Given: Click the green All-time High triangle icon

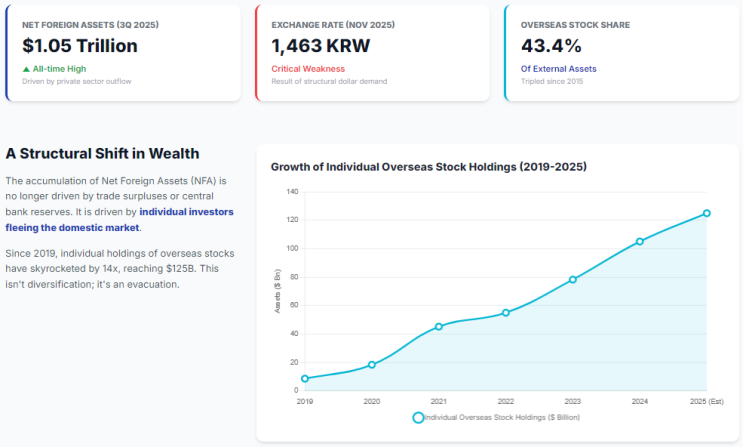Looking at the screenshot, I should coord(26,69).
